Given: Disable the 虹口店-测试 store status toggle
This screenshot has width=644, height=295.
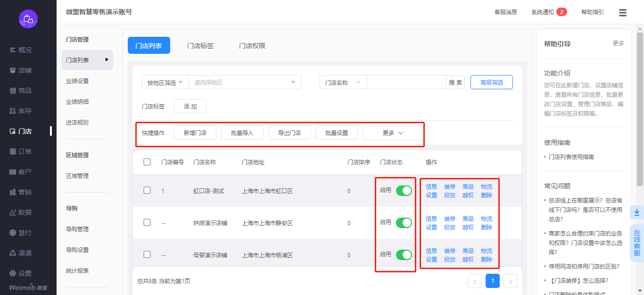Looking at the screenshot, I should click(404, 191).
